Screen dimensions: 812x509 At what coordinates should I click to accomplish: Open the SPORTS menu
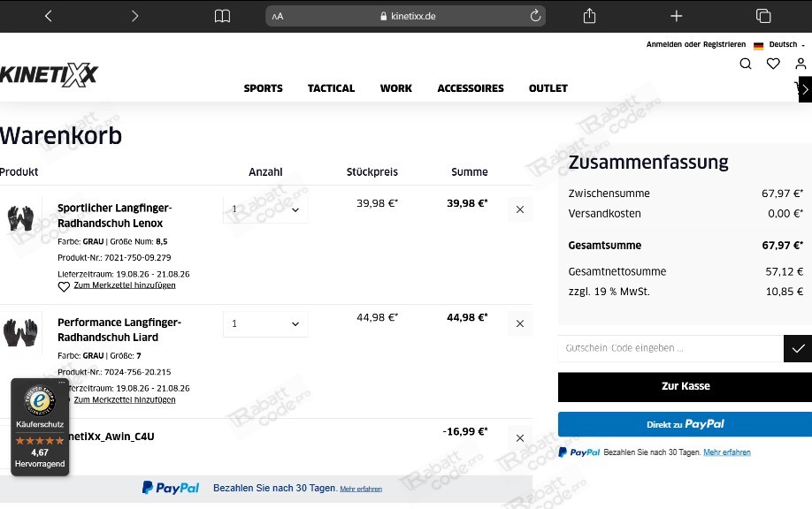pos(263,88)
